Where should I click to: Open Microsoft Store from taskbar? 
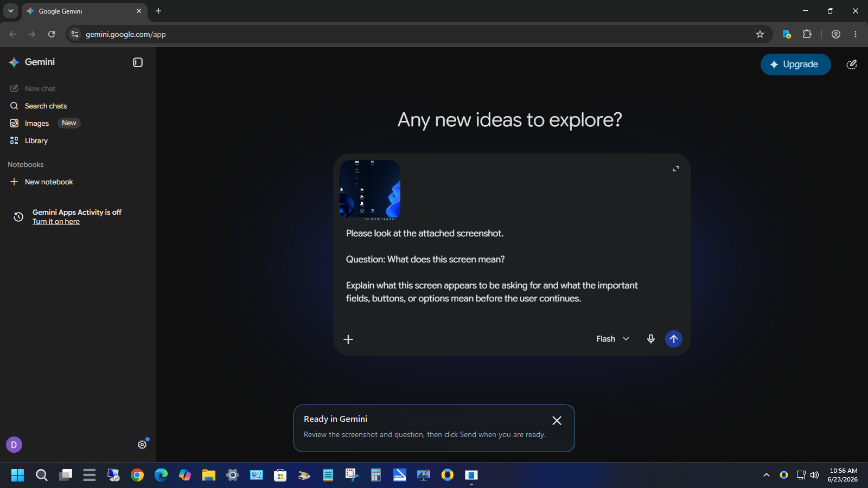pyautogui.click(x=280, y=476)
